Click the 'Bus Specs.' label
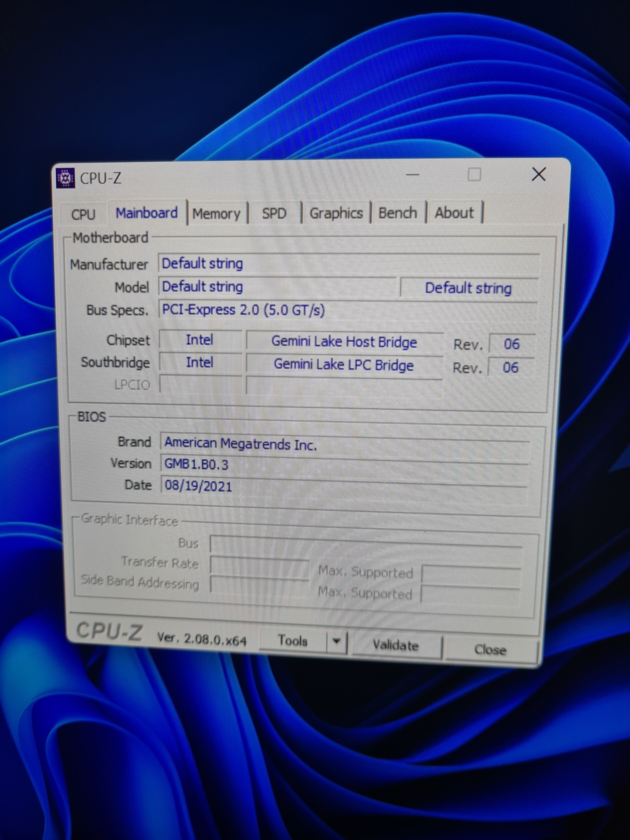Image resolution: width=630 pixels, height=840 pixels. pyautogui.click(x=117, y=310)
